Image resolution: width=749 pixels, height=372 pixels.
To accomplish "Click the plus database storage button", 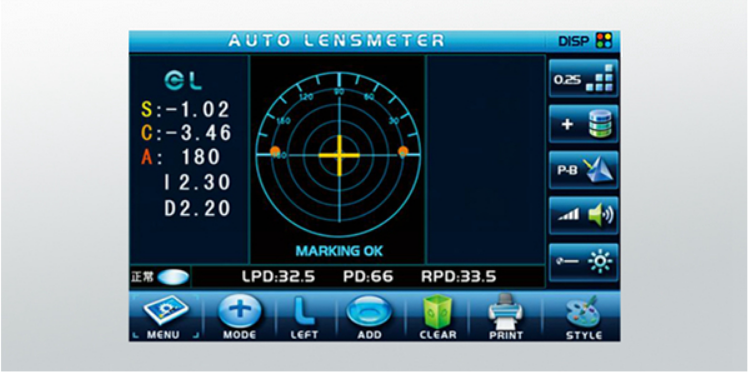I will point(583,124).
